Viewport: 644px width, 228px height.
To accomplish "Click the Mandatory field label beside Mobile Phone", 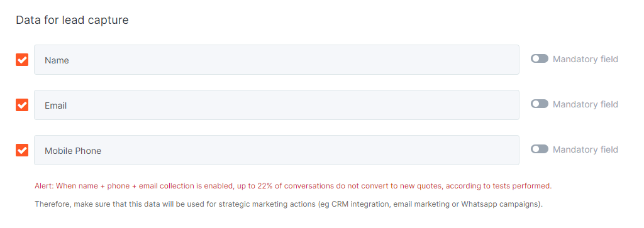I will point(586,149).
